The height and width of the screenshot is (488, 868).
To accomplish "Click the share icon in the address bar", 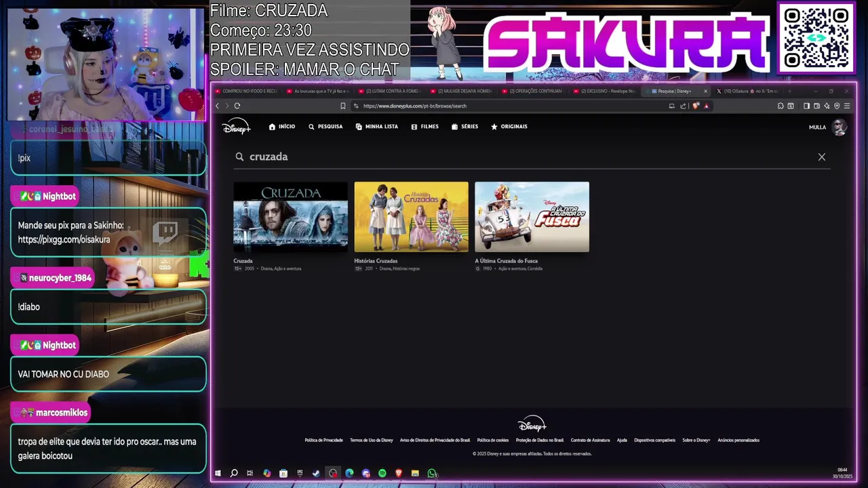I will pyautogui.click(x=683, y=106).
